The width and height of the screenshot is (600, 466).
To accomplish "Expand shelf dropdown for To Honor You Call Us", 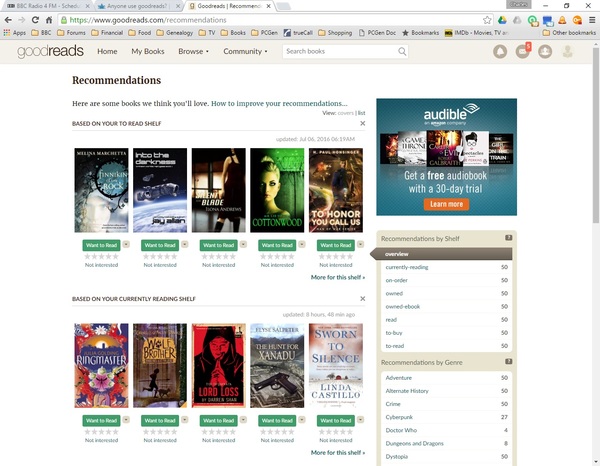I will coord(360,244).
